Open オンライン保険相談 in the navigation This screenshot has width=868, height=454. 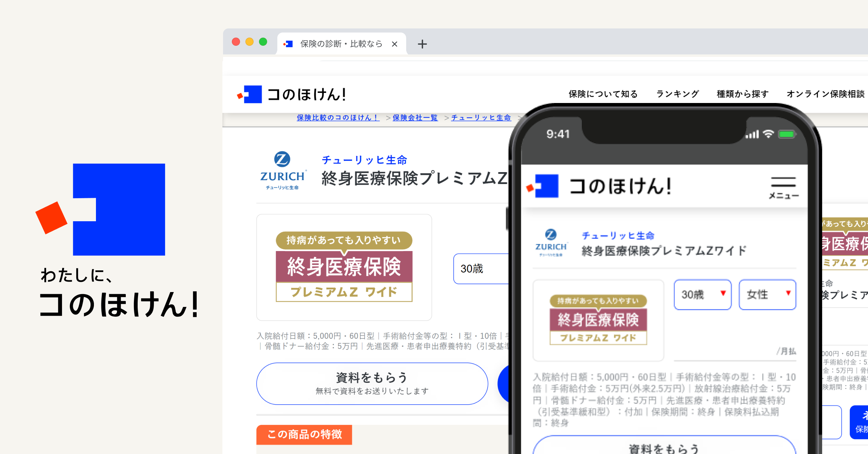click(825, 94)
